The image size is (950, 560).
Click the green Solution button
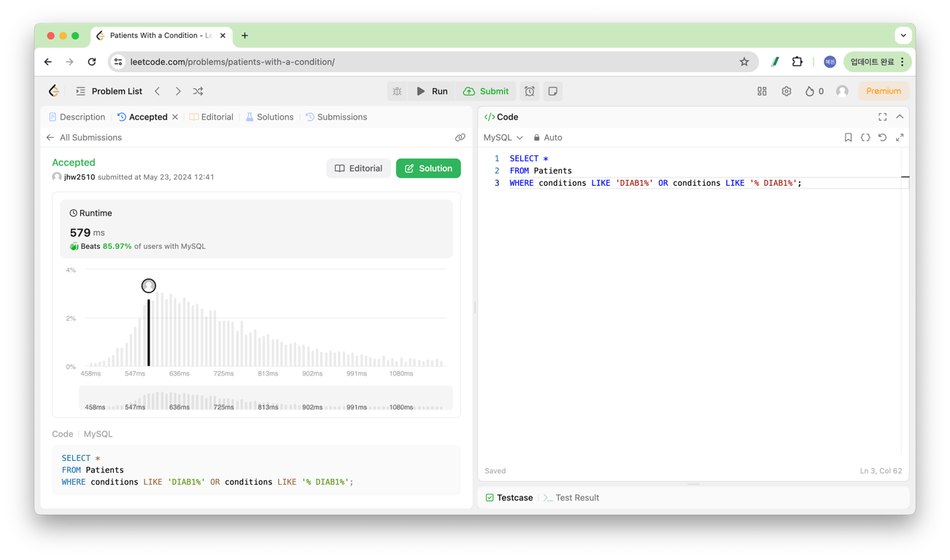click(x=428, y=168)
